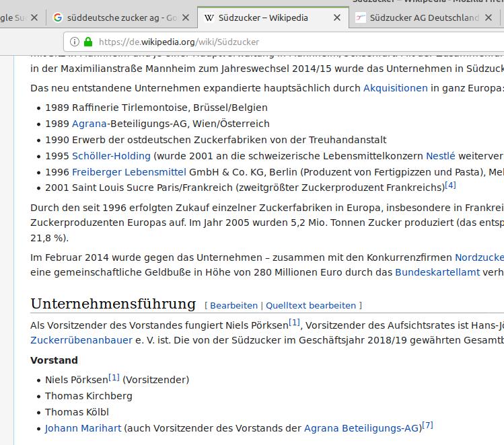
Task: Open the Nestlé link
Action: 440,156
